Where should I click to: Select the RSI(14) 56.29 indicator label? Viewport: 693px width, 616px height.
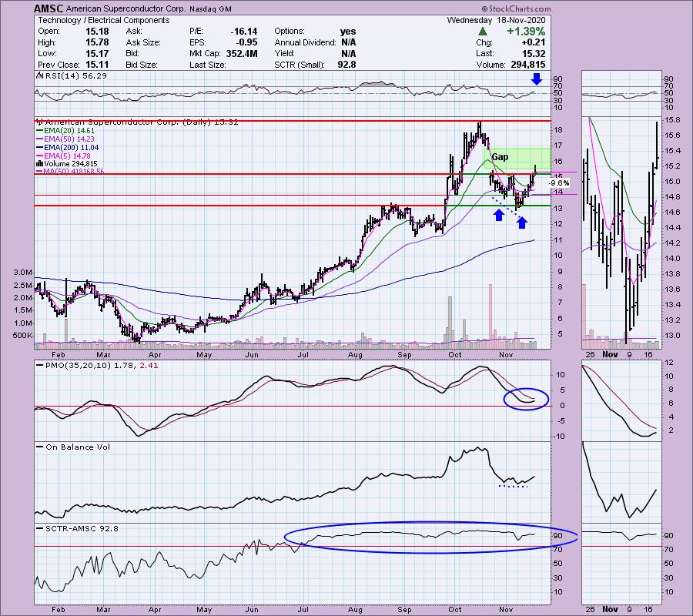coord(72,75)
